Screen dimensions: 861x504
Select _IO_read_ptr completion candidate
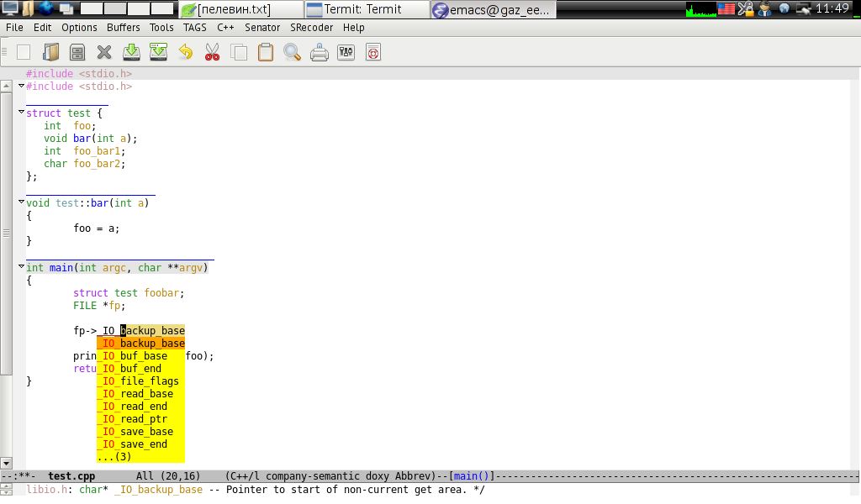pyautogui.click(x=140, y=419)
